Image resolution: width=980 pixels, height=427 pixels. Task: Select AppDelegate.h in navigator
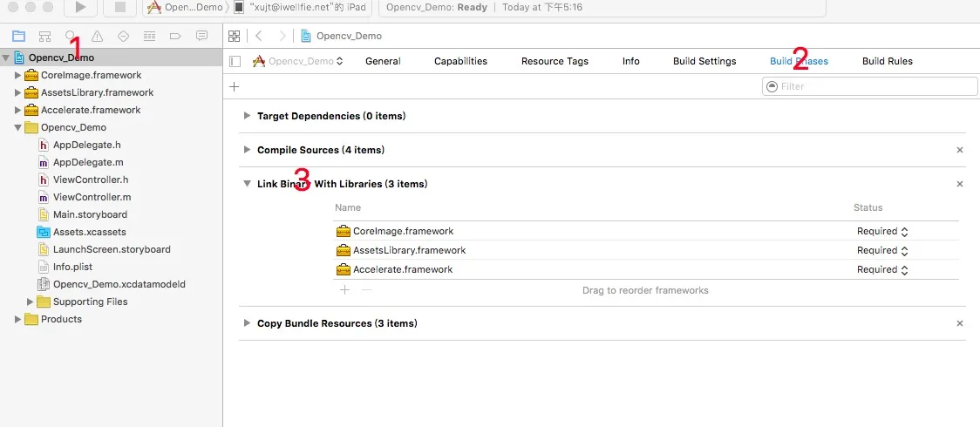87,145
